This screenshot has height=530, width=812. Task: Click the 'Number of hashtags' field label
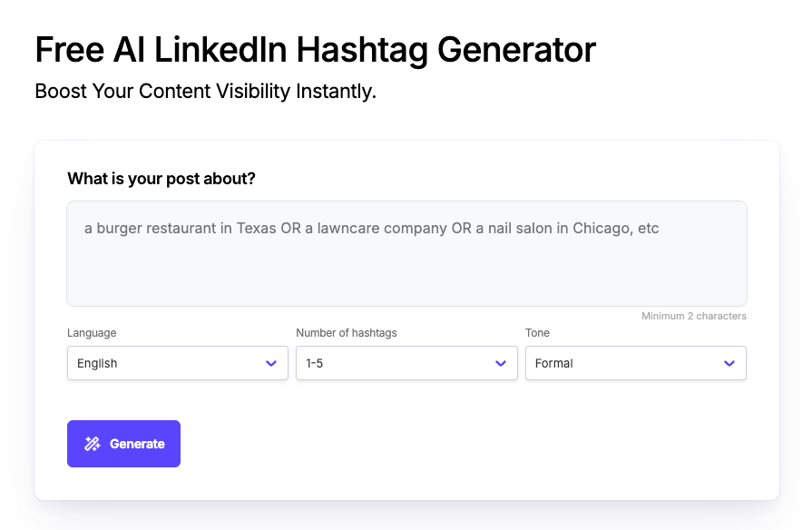[347, 333]
